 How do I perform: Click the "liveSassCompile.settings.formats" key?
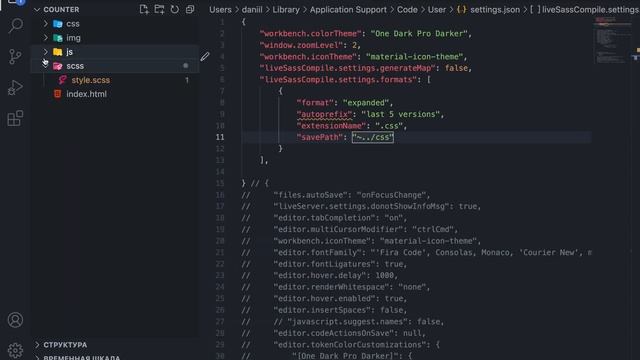(339, 79)
